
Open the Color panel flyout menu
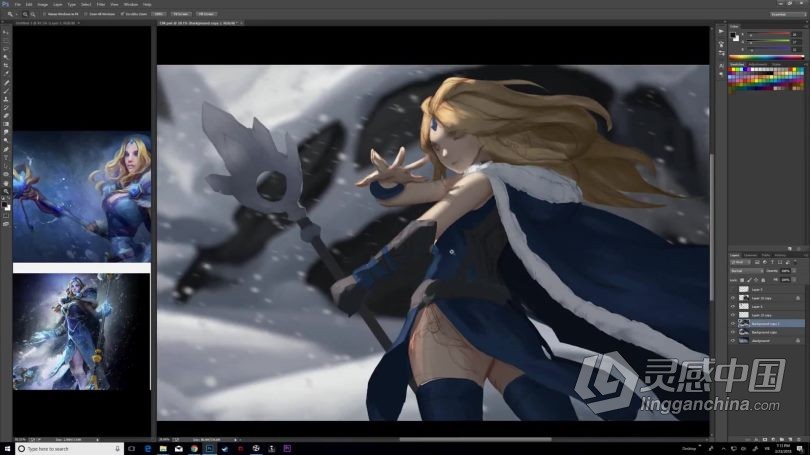[806, 26]
